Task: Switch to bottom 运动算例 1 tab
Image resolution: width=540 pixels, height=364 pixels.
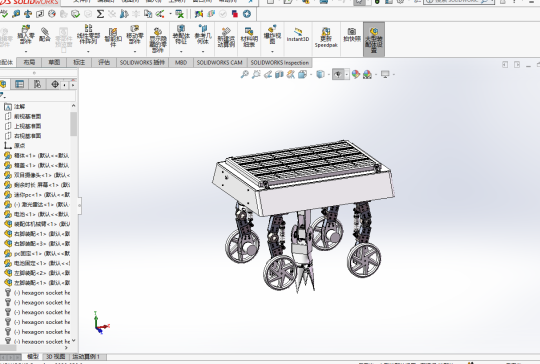Action: click(86, 356)
